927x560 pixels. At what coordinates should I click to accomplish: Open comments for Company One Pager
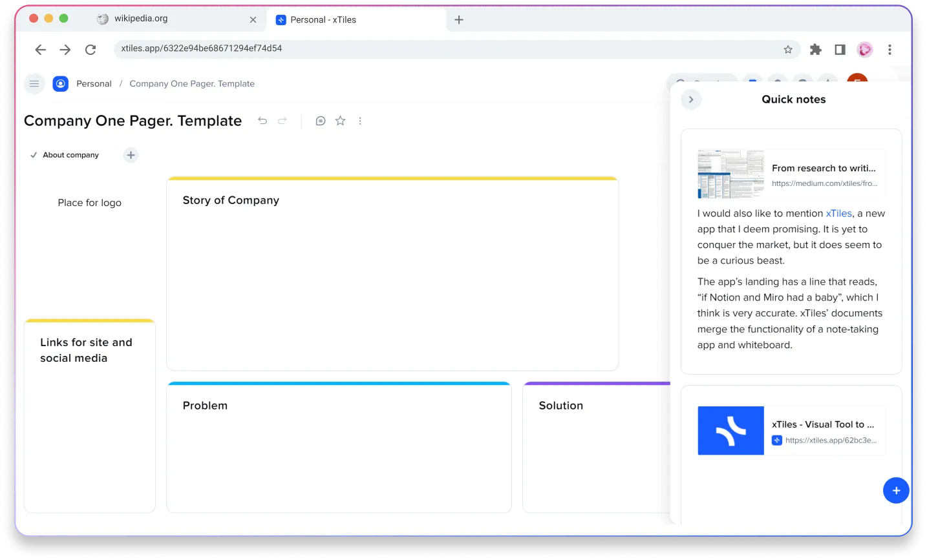tap(321, 121)
